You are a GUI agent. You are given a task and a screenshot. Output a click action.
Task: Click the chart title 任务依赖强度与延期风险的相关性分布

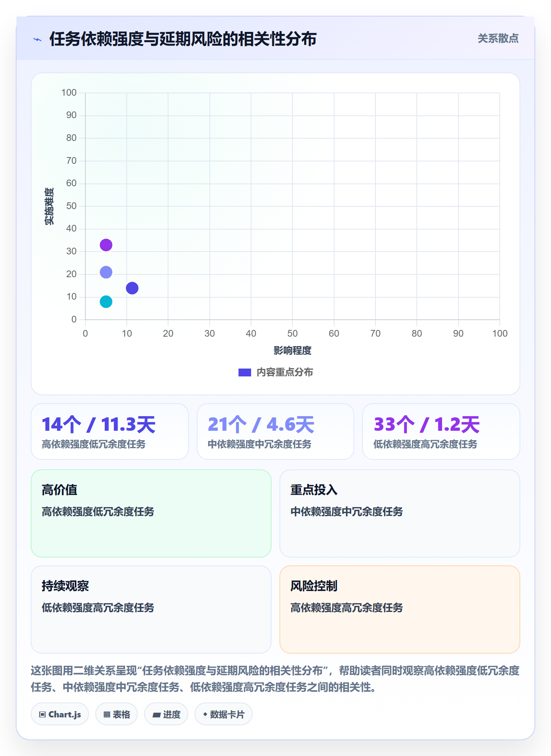pyautogui.click(x=183, y=39)
